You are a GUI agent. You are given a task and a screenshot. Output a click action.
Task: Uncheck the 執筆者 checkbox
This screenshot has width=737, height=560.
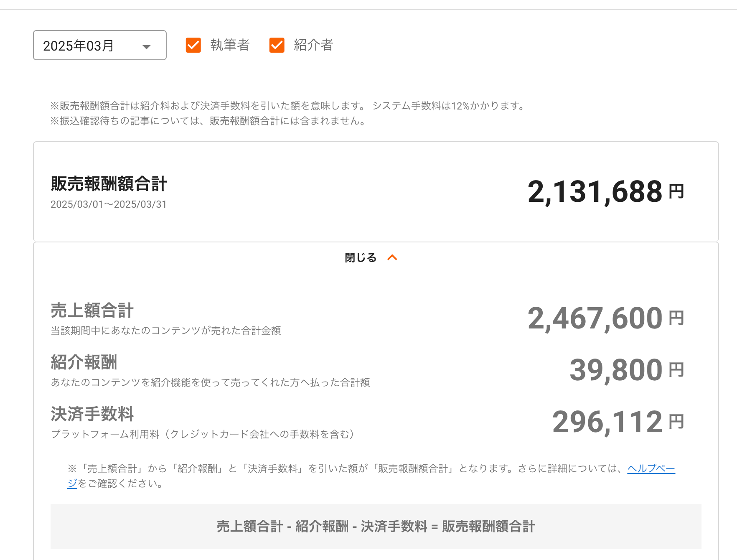[193, 45]
